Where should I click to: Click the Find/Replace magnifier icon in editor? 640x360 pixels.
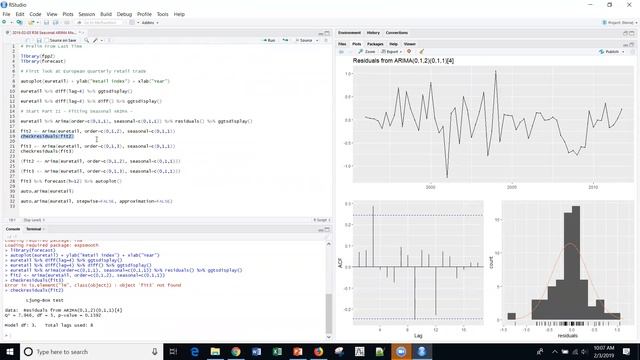87,40
